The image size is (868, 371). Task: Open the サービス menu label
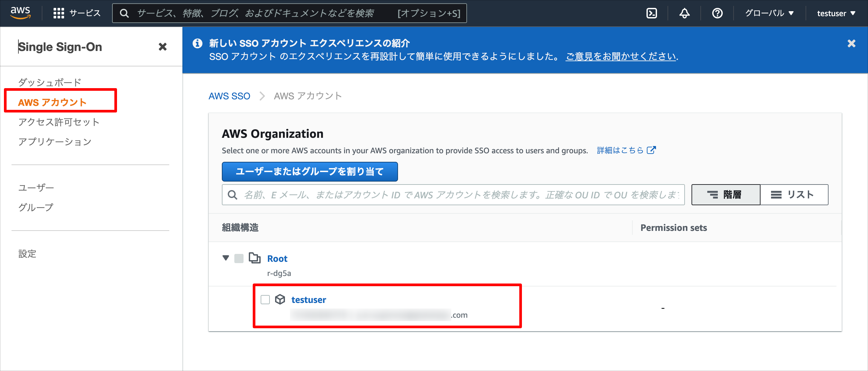click(x=85, y=13)
